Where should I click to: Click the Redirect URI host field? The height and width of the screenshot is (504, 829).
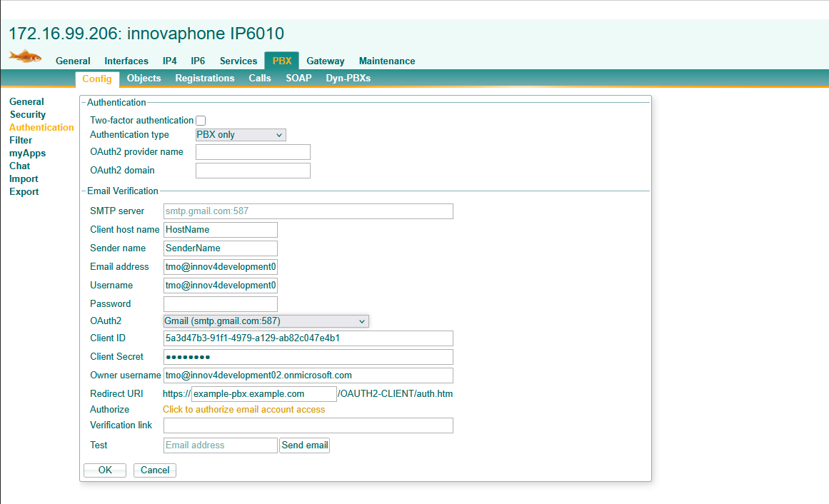263,394
